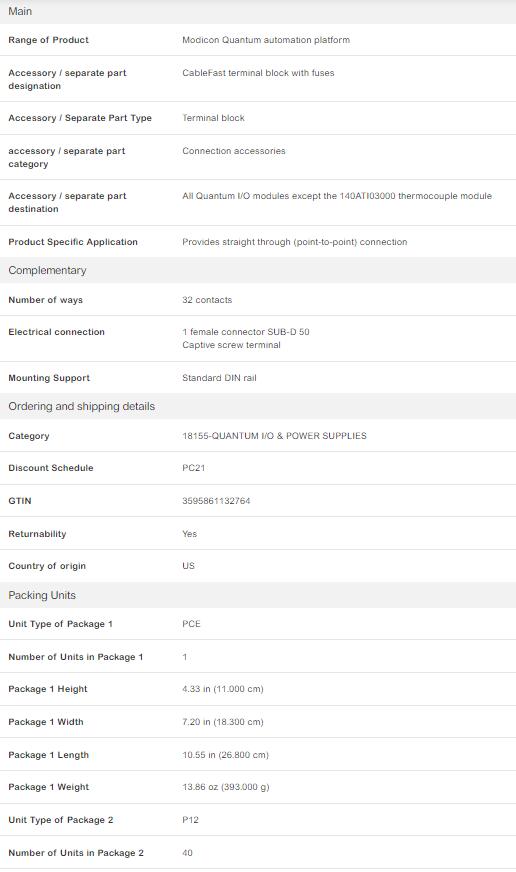Select the Package 1 Weight value
The image size is (516, 872).
point(226,787)
